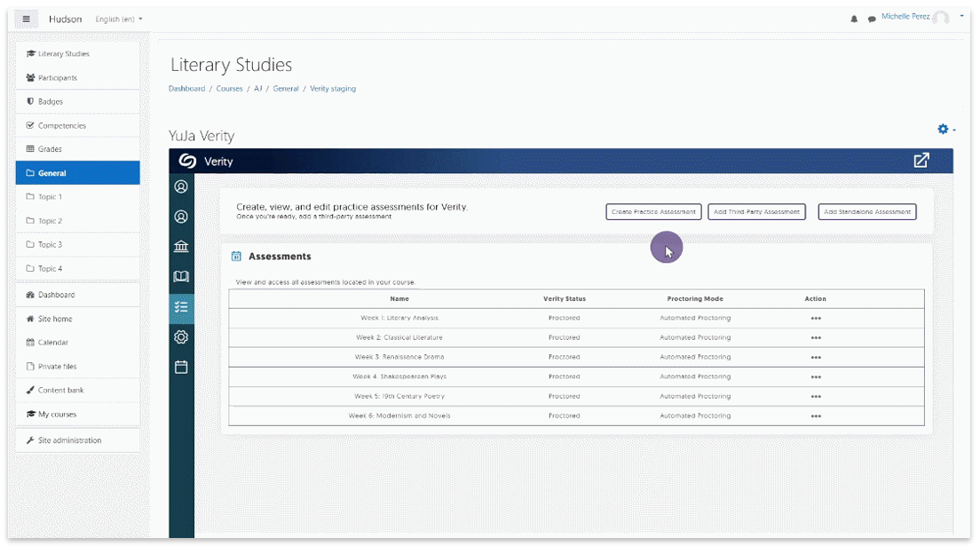Click the institution building icon in Verity sidebar
This screenshot has height=546, width=980.
[181, 247]
